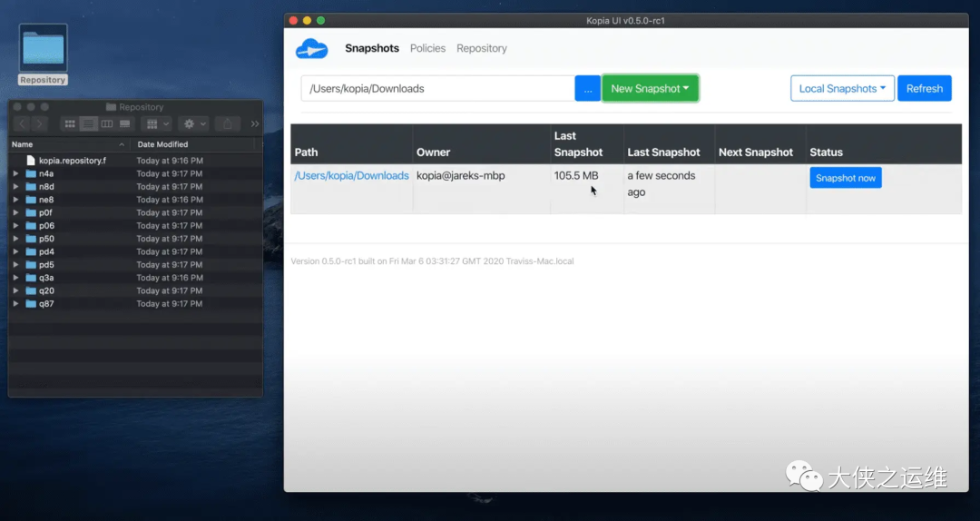980x521 pixels.
Task: Select the q20 folder row
Action: [135, 290]
